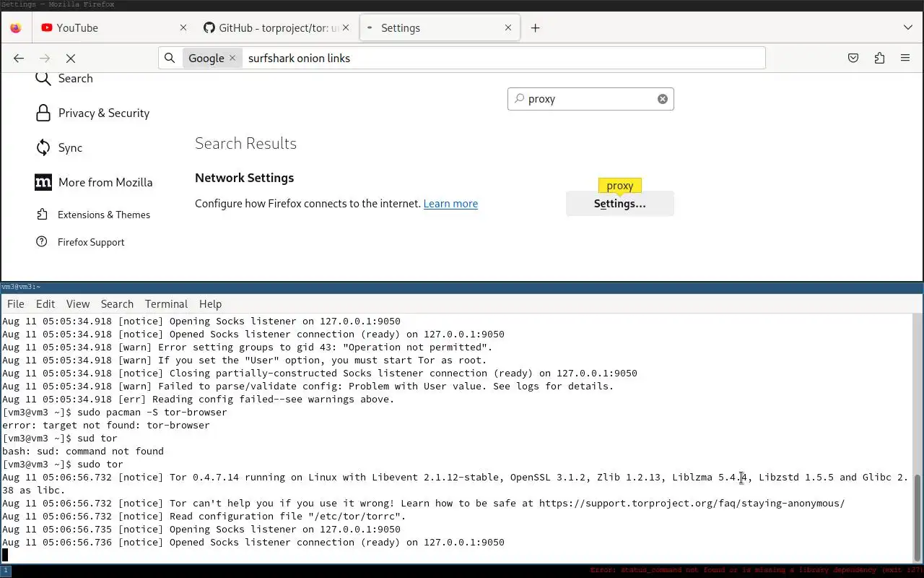The width and height of the screenshot is (924, 578).
Task: Click the '[vm3@vm3 ~]$ sudo tor' line
Action: [x=63, y=464]
